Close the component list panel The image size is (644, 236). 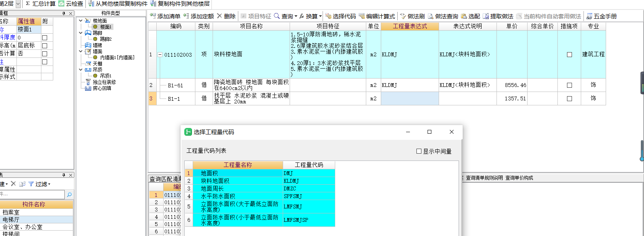(70, 175)
